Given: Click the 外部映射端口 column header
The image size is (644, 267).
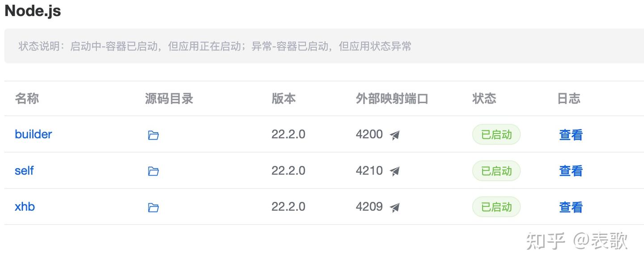Looking at the screenshot, I should coord(392,98).
